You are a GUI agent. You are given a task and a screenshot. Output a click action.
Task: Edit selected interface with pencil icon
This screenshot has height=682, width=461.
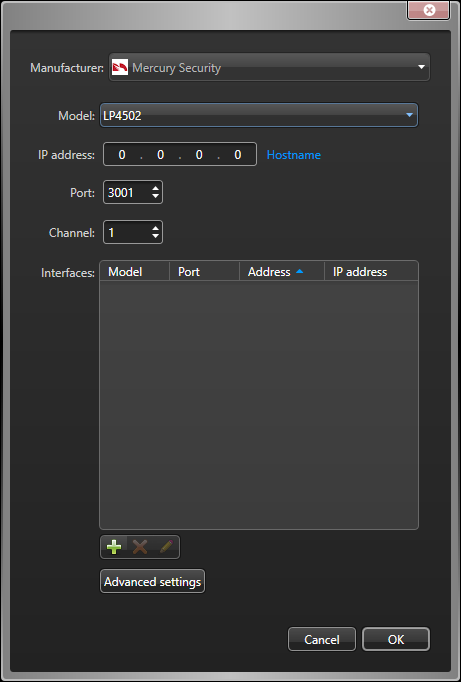[x=166, y=547]
